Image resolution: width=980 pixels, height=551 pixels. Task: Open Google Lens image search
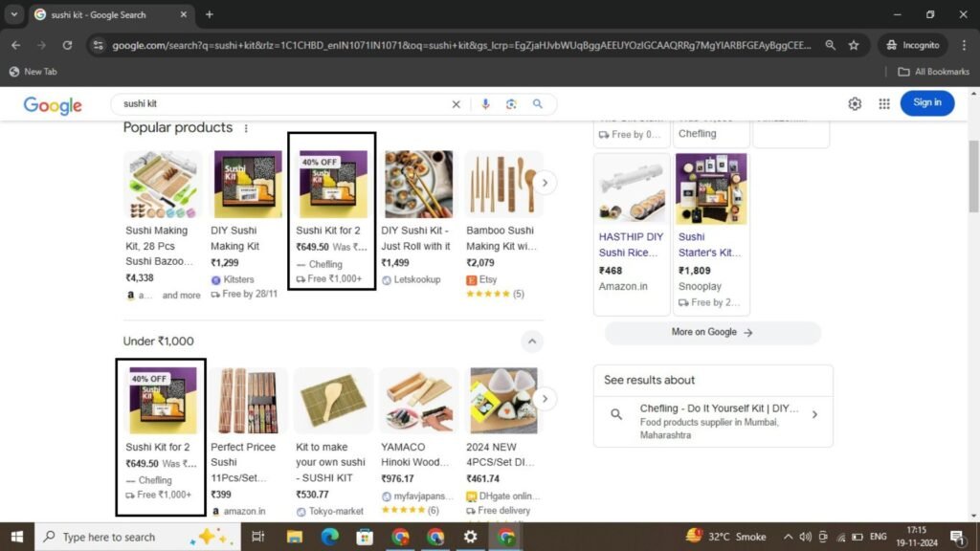tap(511, 104)
